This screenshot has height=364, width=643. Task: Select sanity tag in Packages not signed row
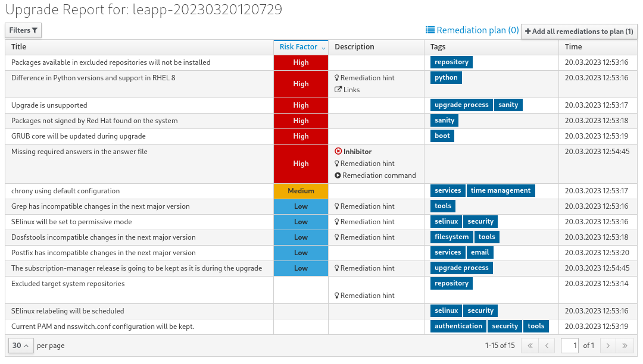(445, 120)
